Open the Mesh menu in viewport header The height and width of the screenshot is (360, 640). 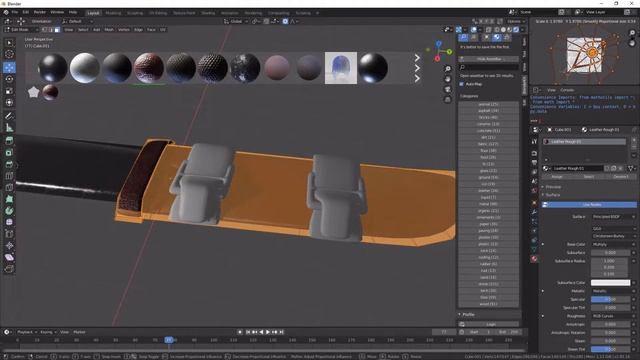109,29
